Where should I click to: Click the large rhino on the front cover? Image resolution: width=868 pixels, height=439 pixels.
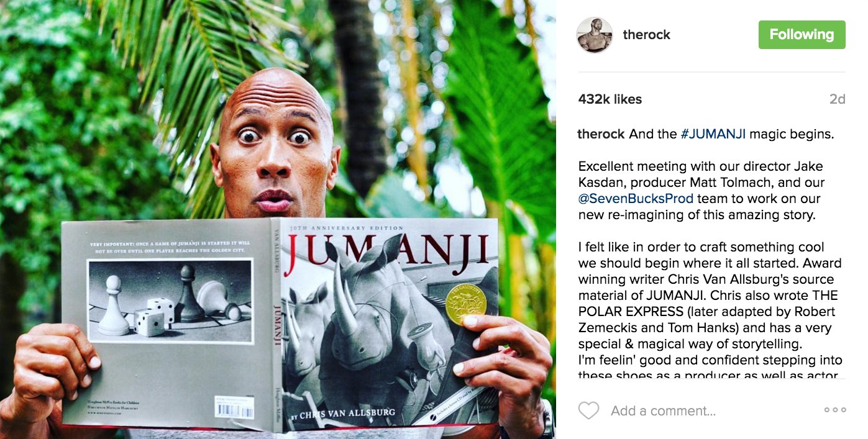click(373, 310)
